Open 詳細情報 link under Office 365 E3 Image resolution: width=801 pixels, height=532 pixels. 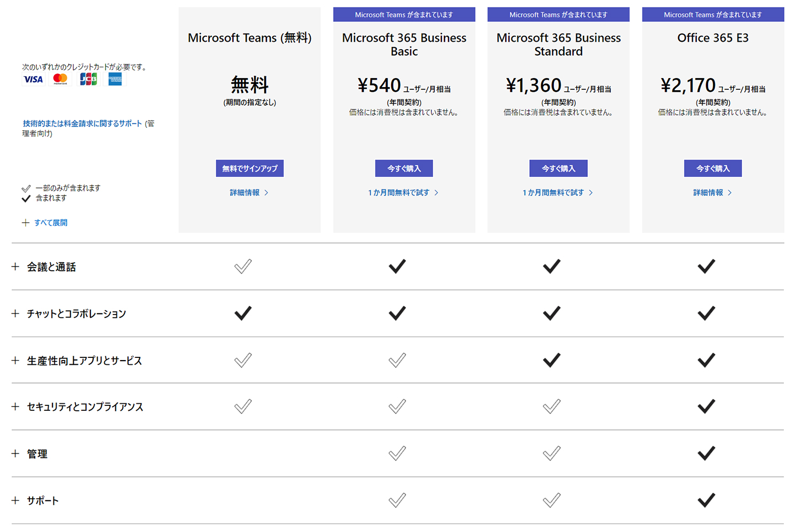point(712,193)
